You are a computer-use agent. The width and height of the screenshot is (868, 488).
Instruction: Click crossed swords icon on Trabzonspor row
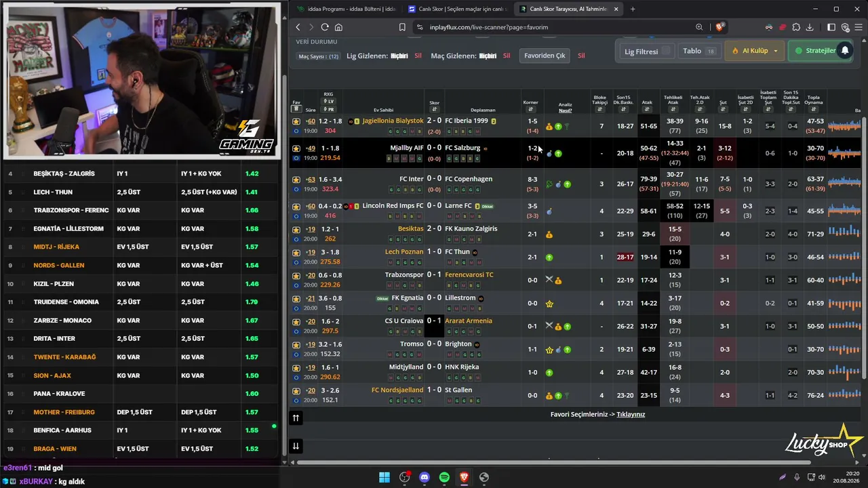click(549, 279)
